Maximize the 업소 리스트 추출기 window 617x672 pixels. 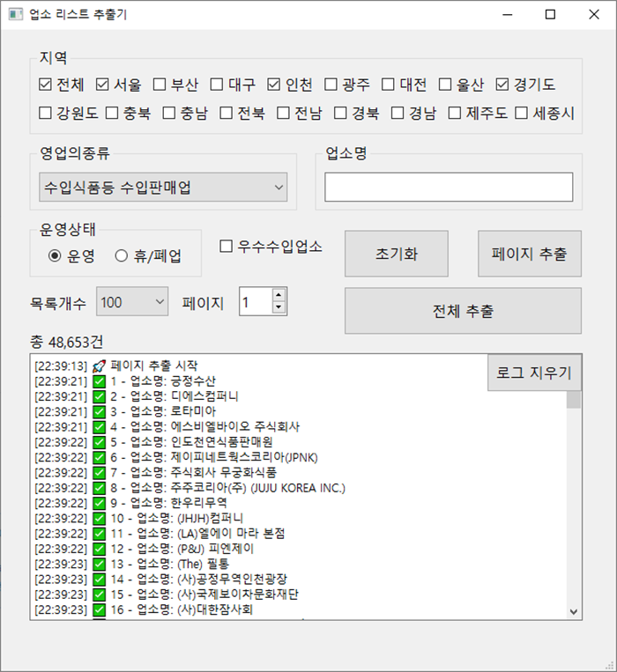point(550,15)
